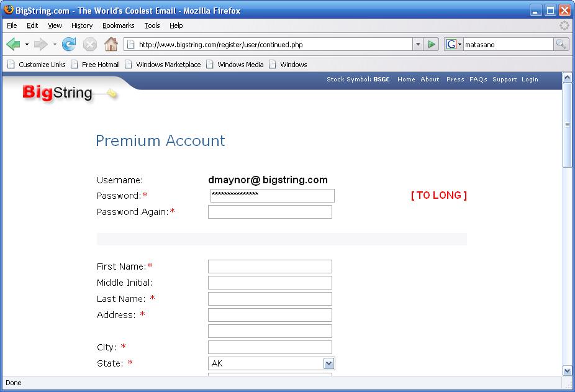This screenshot has width=575, height=392.
Task: Open the State dropdown showing AK
Action: [x=271, y=363]
